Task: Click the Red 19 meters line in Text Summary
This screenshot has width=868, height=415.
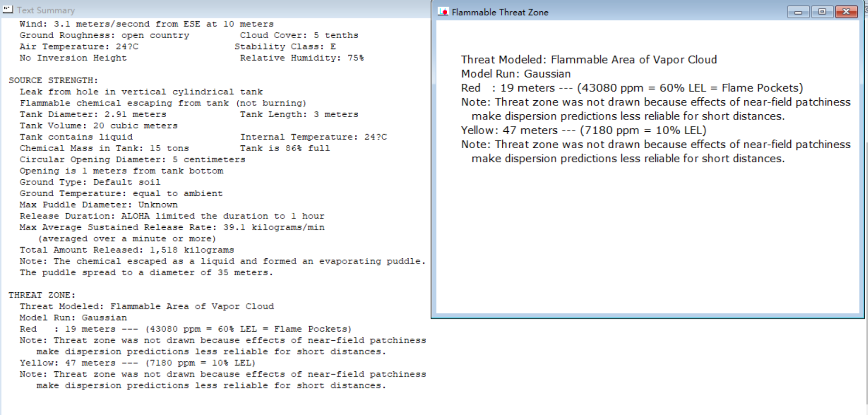Action: (185, 329)
